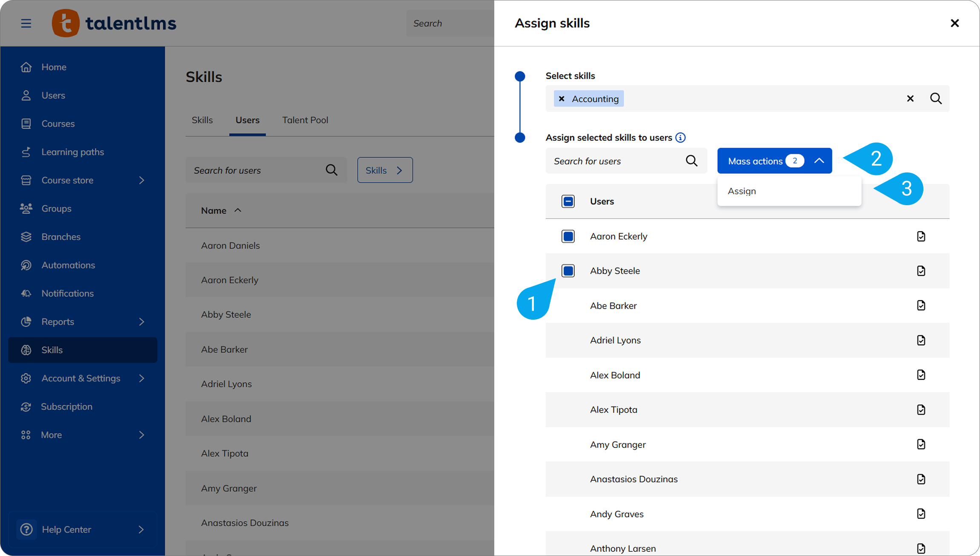Switch to the Talent Pool tab
Screen dimensions: 980x556
click(305, 120)
